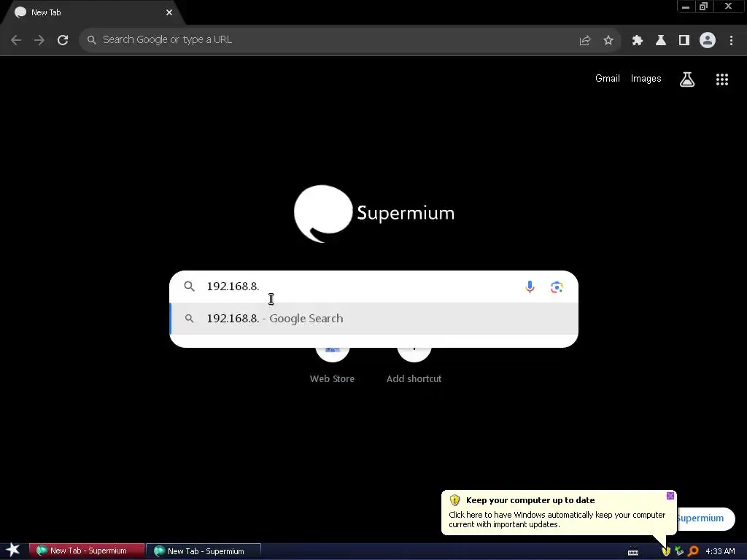
Task: Click the Add shortcut tile
Action: (x=414, y=365)
